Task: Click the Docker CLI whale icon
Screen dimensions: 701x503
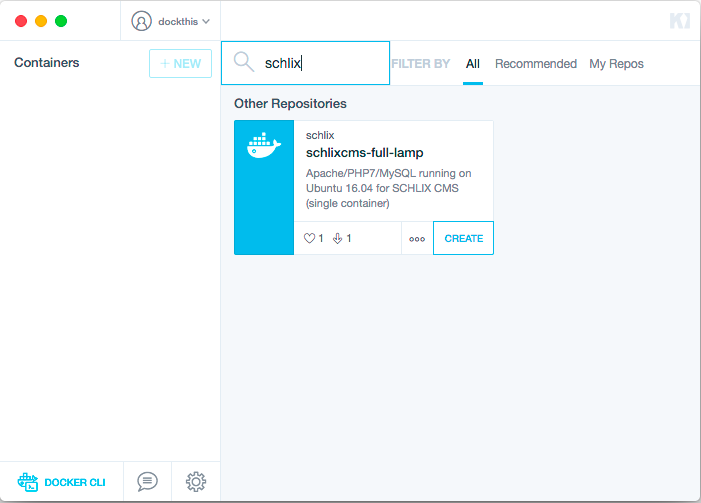Action: coord(28,482)
